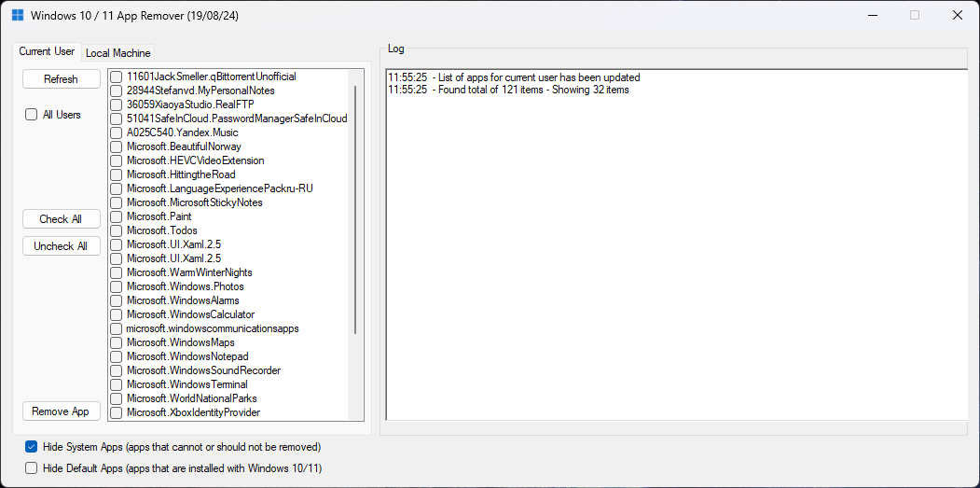The image size is (980, 488).
Task: Tick the Microsoft.WarmWinterNights checkbox
Action: 116,272
